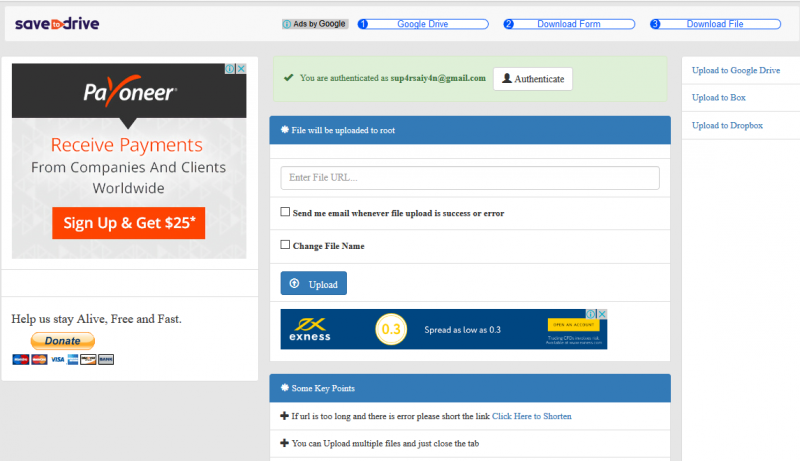Select the Download File step 3 ad link
This screenshot has height=461, width=800.
(x=715, y=24)
